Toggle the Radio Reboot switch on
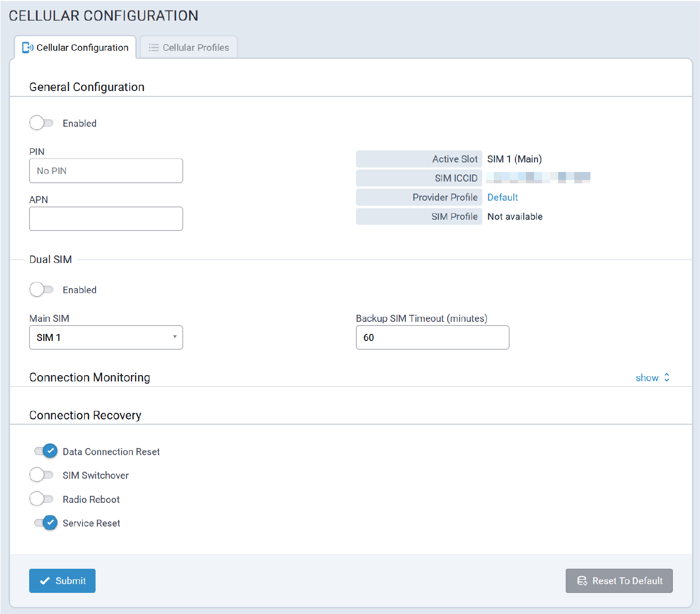Viewport: 700px width, 614px height. tap(42, 499)
